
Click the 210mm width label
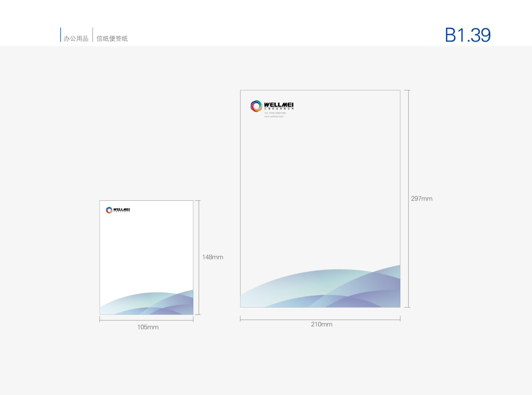point(321,325)
